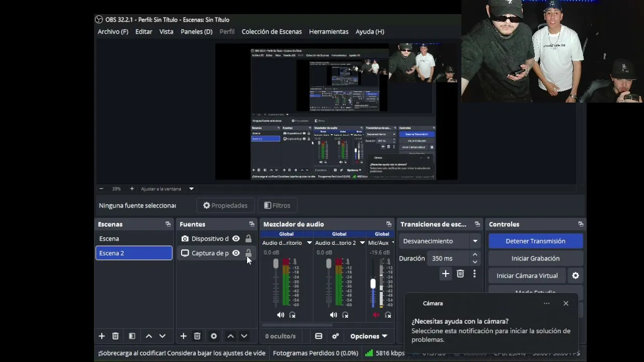644x362 pixels.
Task: Hide the Captura de pantalla source
Action: point(236,253)
